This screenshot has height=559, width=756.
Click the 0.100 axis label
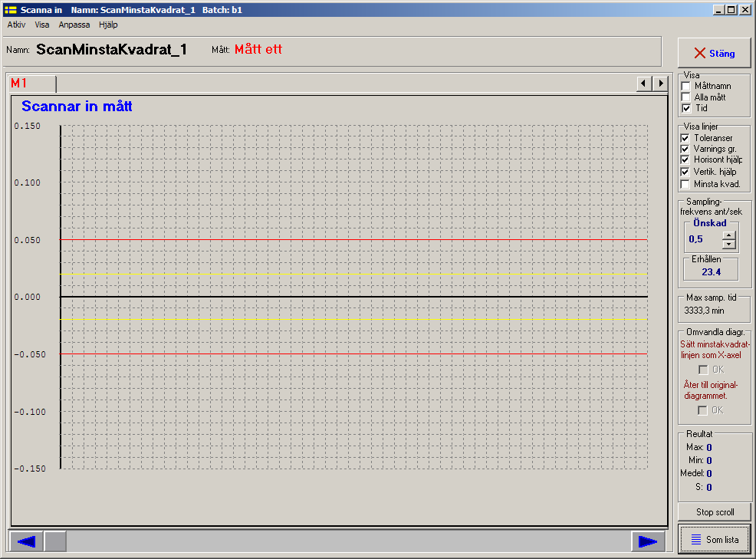[x=28, y=182]
